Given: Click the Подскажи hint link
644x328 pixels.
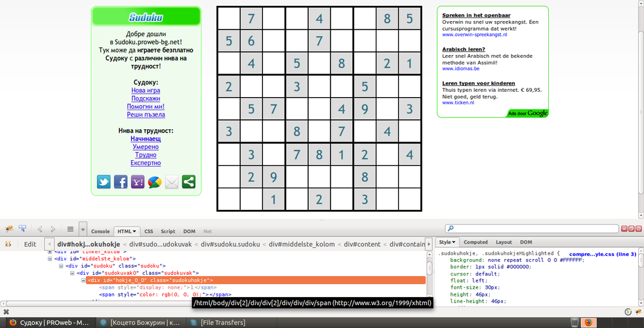Looking at the screenshot, I should click(x=146, y=98).
